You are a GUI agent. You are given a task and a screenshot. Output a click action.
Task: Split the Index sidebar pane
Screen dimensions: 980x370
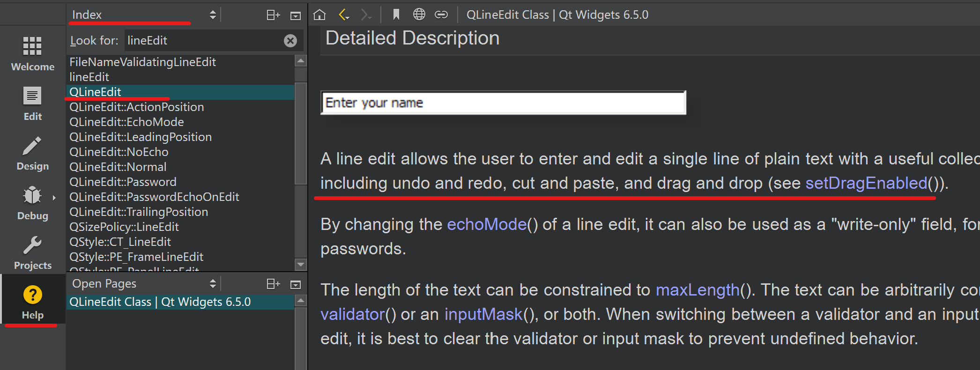[273, 15]
